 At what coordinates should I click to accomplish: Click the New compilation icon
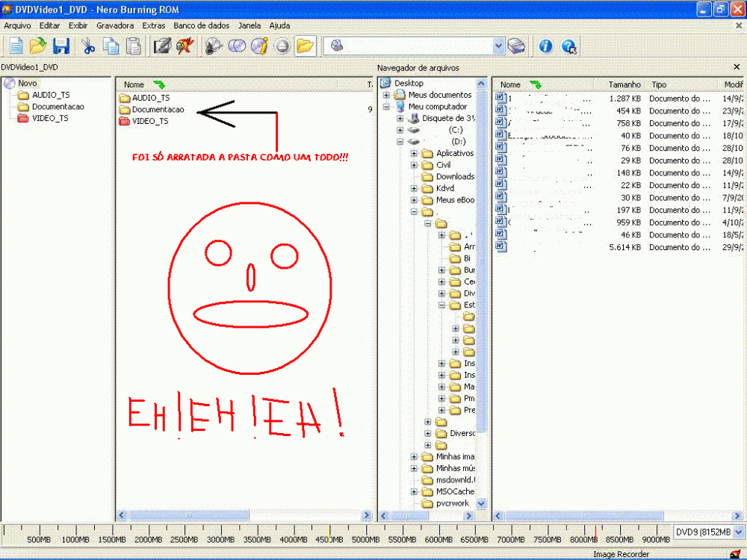tap(16, 46)
